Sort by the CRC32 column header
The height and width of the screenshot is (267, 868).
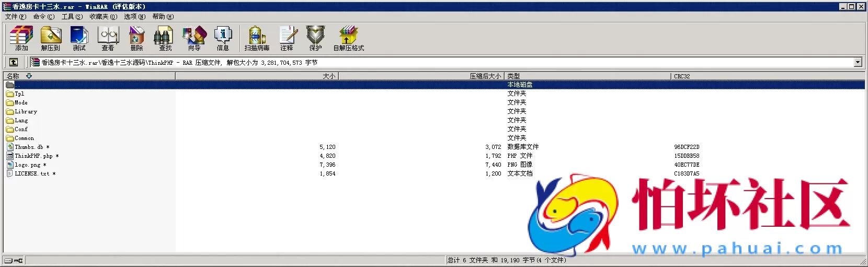tap(768, 76)
